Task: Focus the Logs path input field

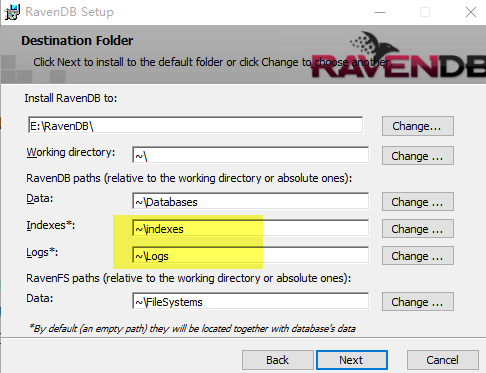Action: (x=251, y=256)
